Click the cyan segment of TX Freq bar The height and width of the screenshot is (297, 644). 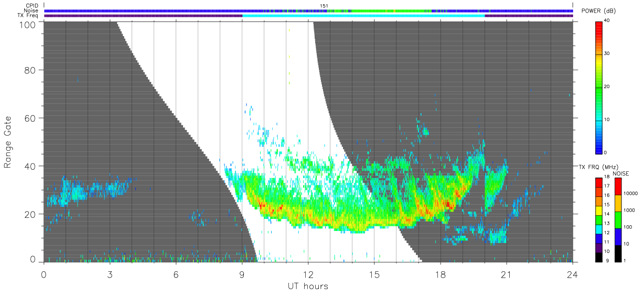[x=363, y=16]
